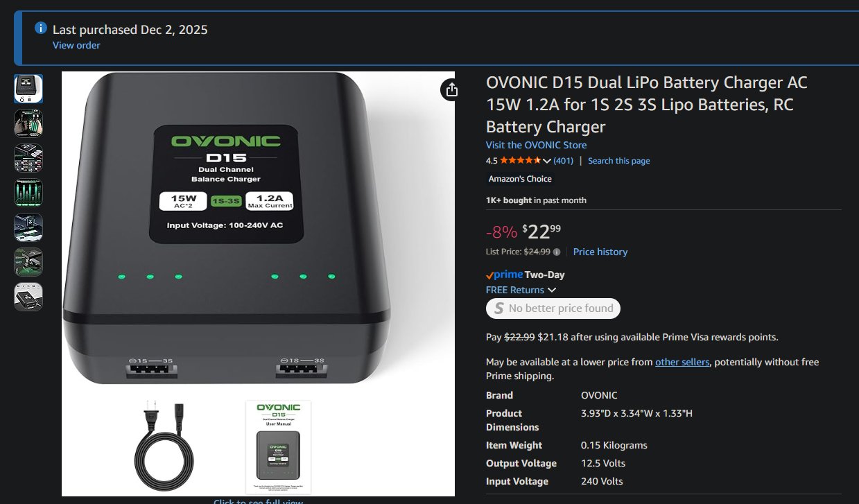Click the product title text
Screen dimensions: 859x504
[647, 105]
